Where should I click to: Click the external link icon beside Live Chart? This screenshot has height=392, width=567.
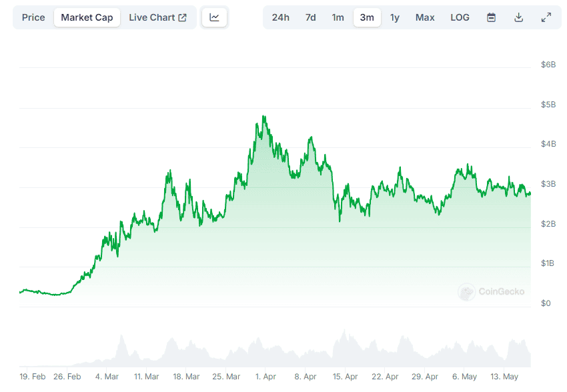(183, 17)
